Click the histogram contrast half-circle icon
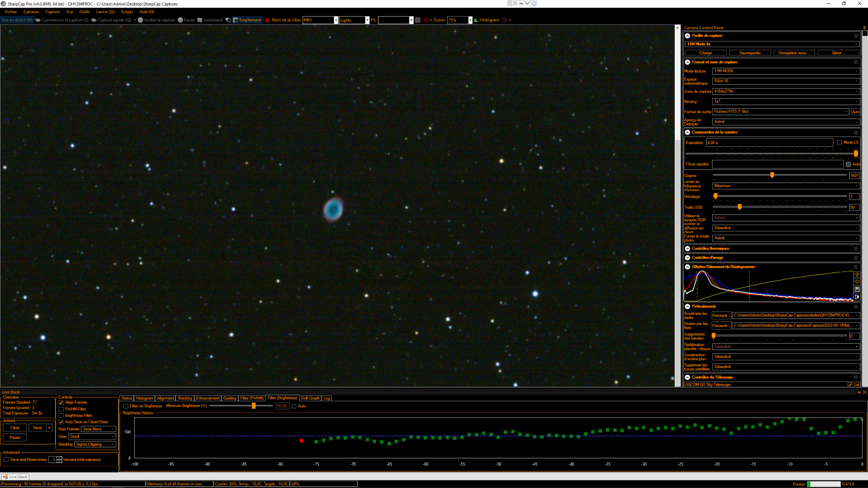The height and width of the screenshot is (488, 868). coord(857,297)
